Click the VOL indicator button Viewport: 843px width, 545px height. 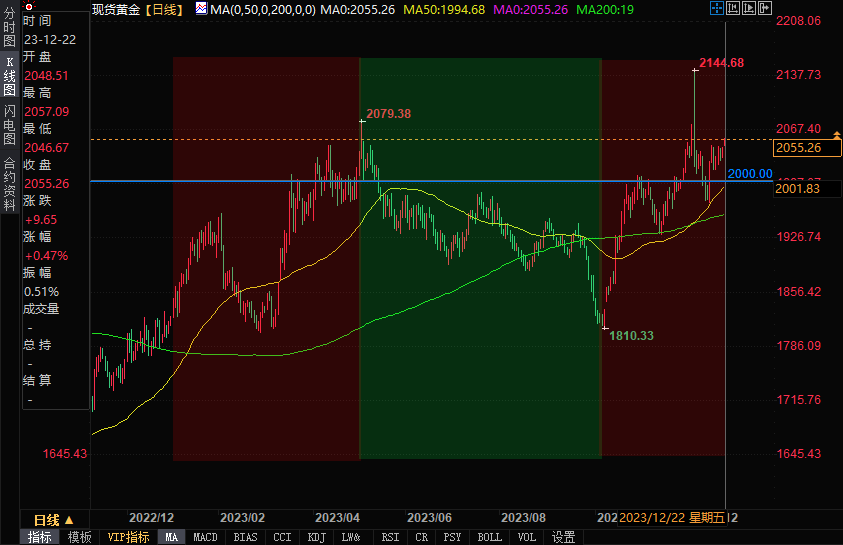pos(526,537)
